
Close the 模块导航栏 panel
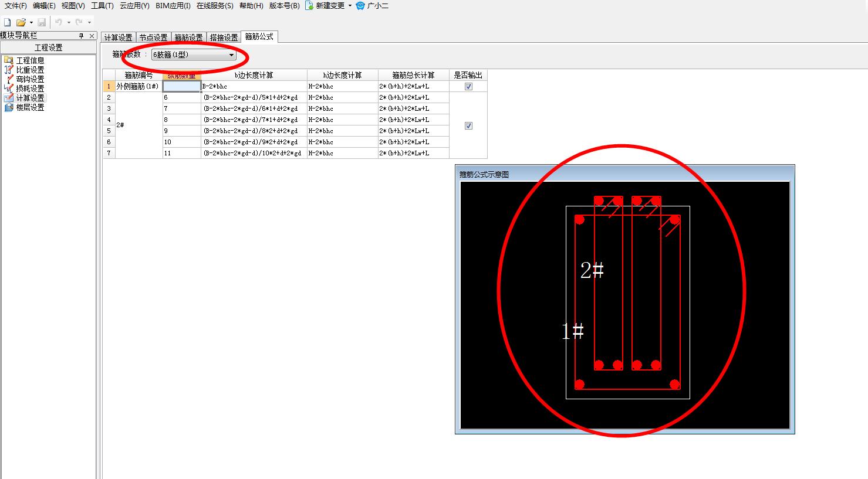point(92,36)
